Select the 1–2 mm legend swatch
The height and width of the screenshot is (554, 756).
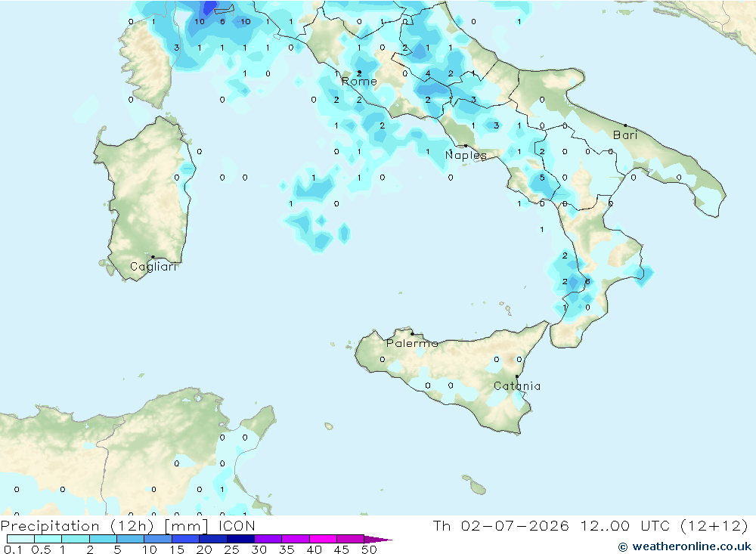[x=76, y=539]
